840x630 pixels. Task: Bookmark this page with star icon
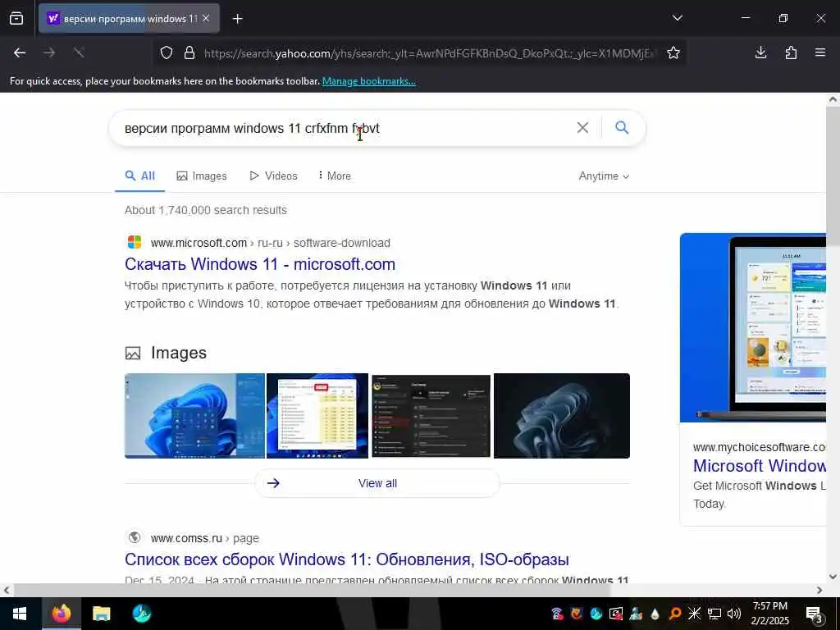coord(673,52)
